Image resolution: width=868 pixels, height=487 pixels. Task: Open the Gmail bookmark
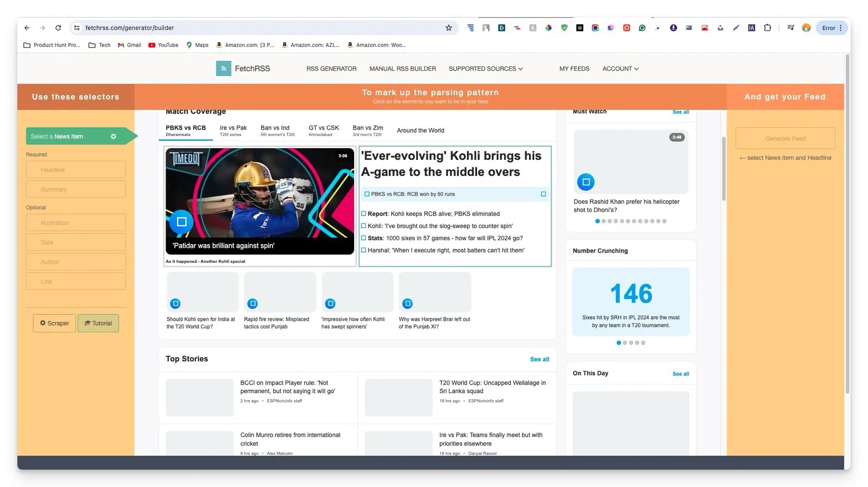click(x=129, y=45)
